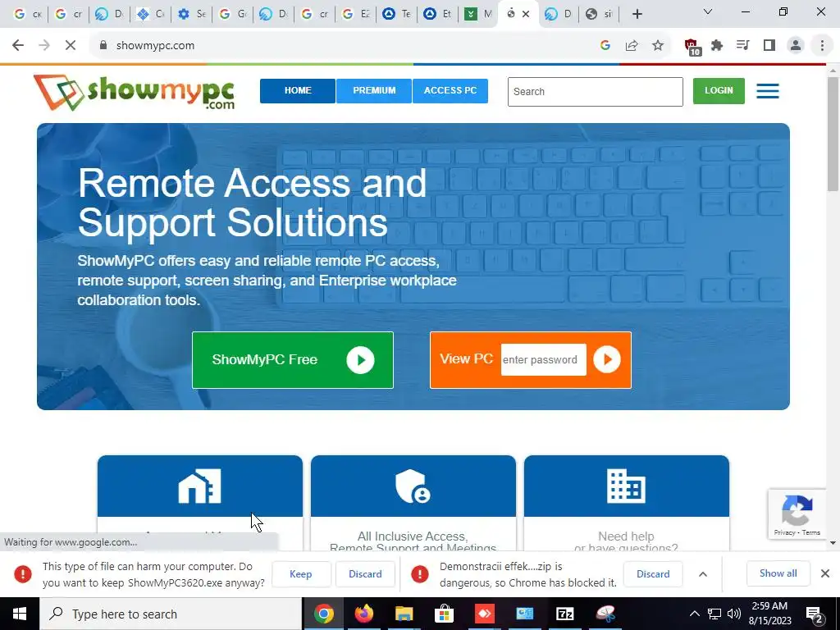Image resolution: width=840 pixels, height=630 pixels.
Task: Discard the ShowMyPC3620.exe download
Action: click(x=365, y=574)
